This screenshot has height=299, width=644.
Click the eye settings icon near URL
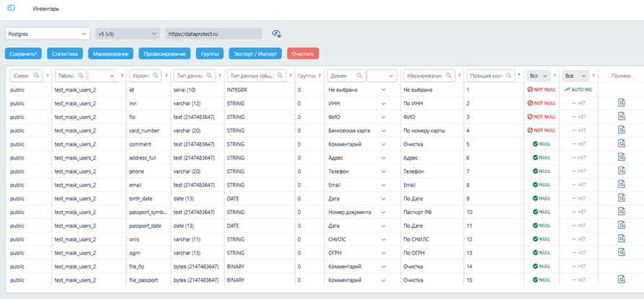[x=275, y=33]
